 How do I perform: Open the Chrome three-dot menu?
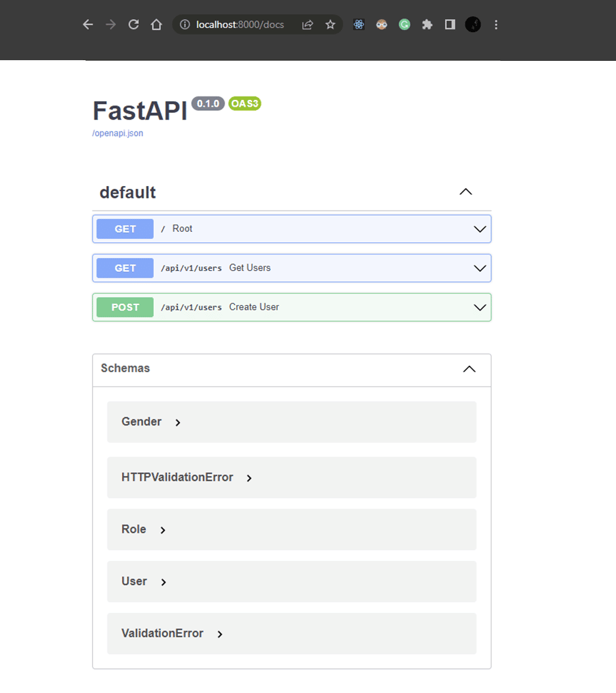[x=496, y=25]
